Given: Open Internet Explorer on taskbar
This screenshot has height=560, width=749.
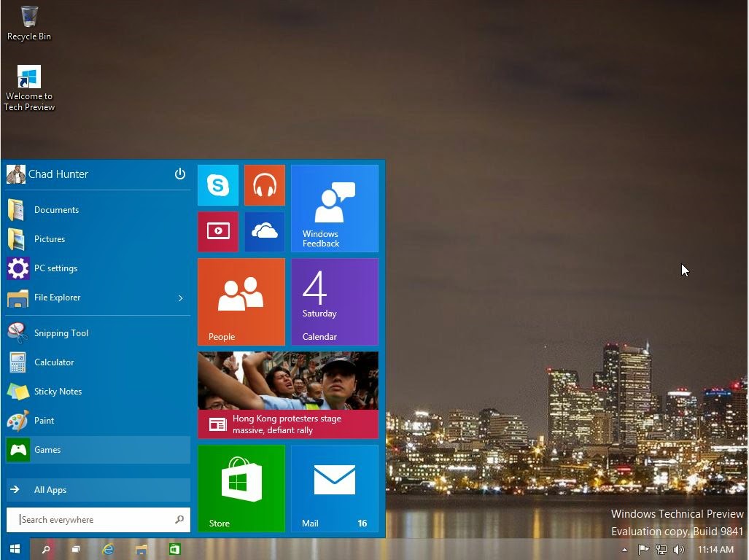Looking at the screenshot, I should 109,550.
